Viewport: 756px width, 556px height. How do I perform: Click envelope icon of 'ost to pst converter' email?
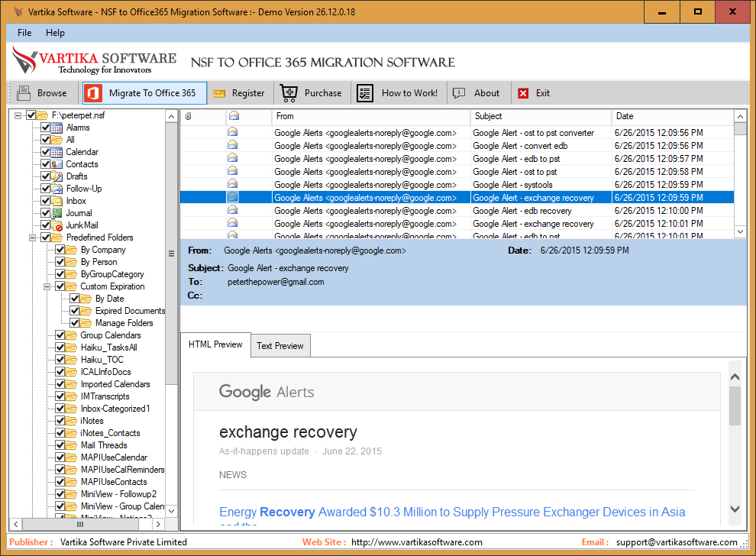pyautogui.click(x=232, y=132)
